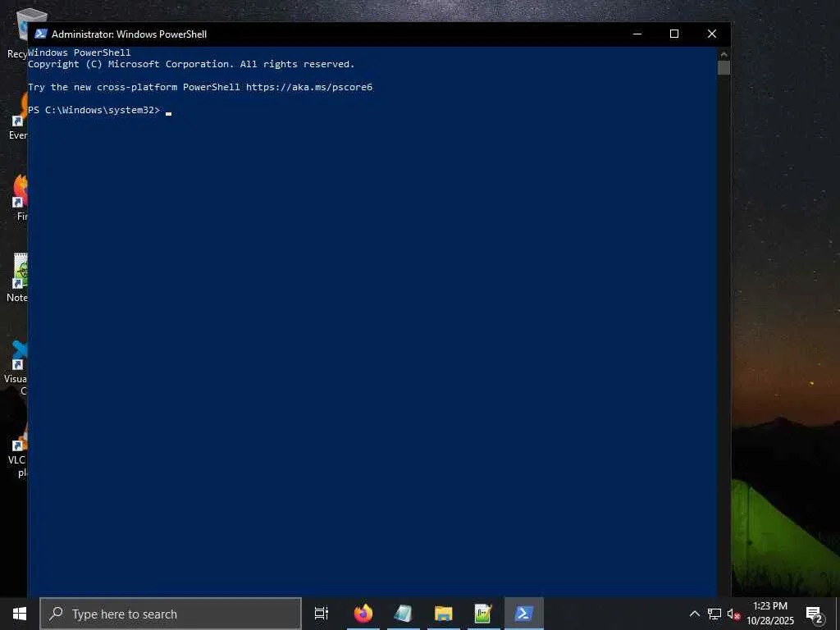Image resolution: width=840 pixels, height=630 pixels.
Task: Open the network status tray icon
Action: pos(714,614)
